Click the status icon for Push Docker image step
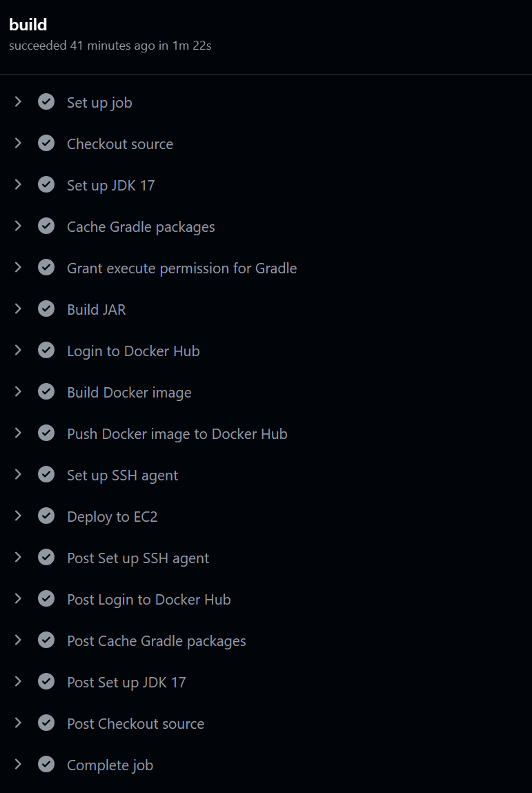Image resolution: width=532 pixels, height=793 pixels. point(46,433)
